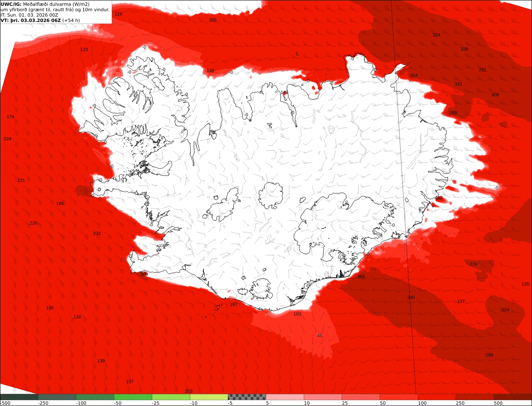Select the dark red legend swatch between 250 and 500
532x406 pixels.
point(475,397)
